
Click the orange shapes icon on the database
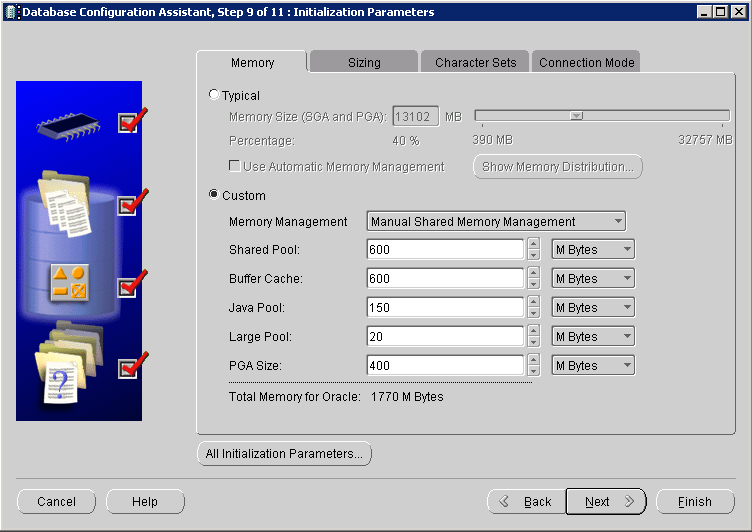[70, 283]
